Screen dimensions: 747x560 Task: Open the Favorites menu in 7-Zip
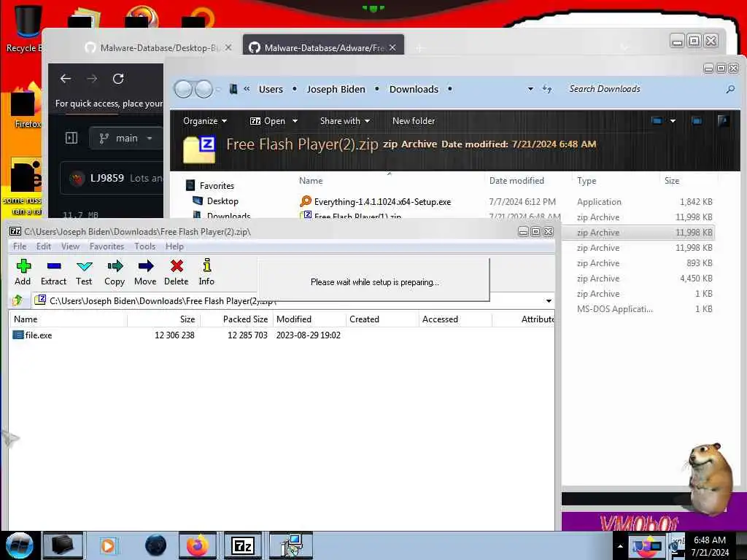pyautogui.click(x=107, y=246)
